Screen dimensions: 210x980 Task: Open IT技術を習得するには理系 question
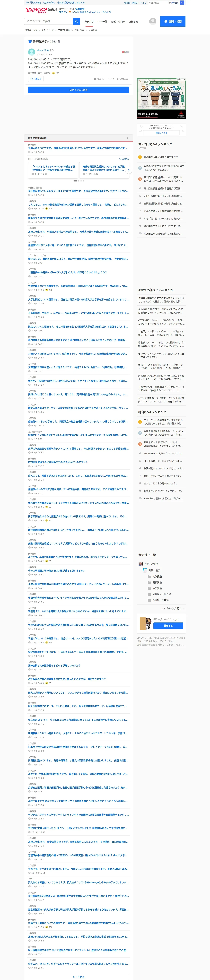coord(58,462)
